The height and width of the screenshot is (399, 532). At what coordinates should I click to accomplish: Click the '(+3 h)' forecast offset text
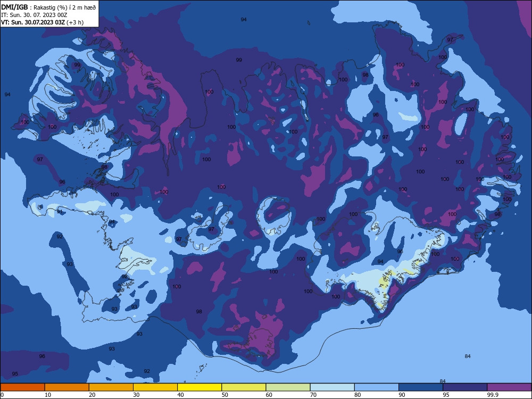click(x=74, y=22)
